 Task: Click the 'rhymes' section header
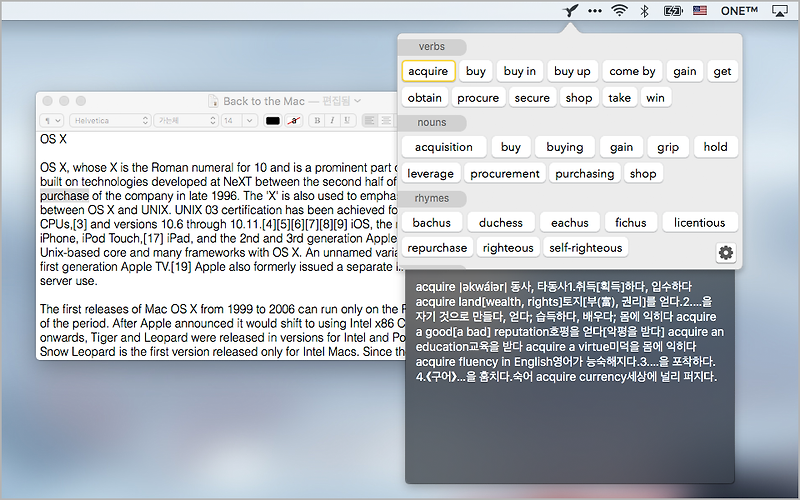tap(432, 198)
